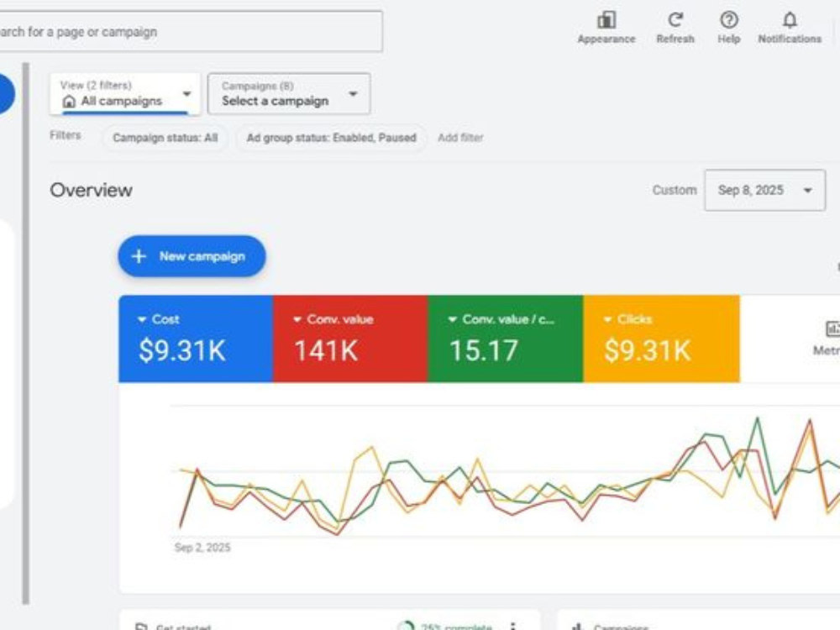Click Add filter
The width and height of the screenshot is (840, 630).
460,138
